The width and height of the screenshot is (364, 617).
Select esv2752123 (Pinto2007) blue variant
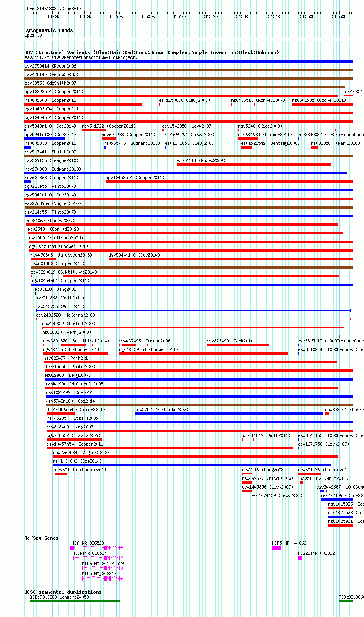coord(229,414)
